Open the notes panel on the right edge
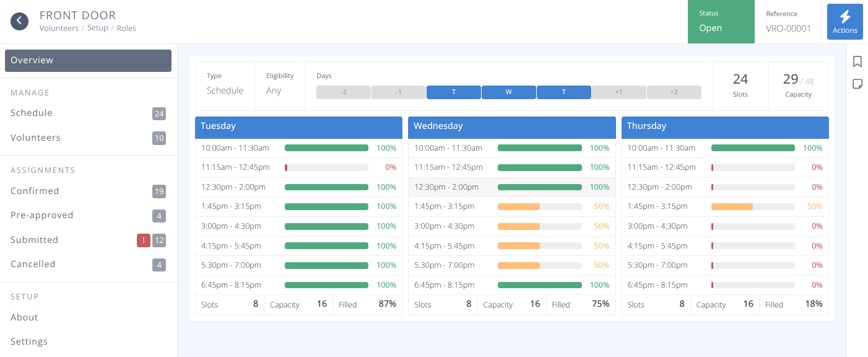868x357 pixels. [857, 83]
